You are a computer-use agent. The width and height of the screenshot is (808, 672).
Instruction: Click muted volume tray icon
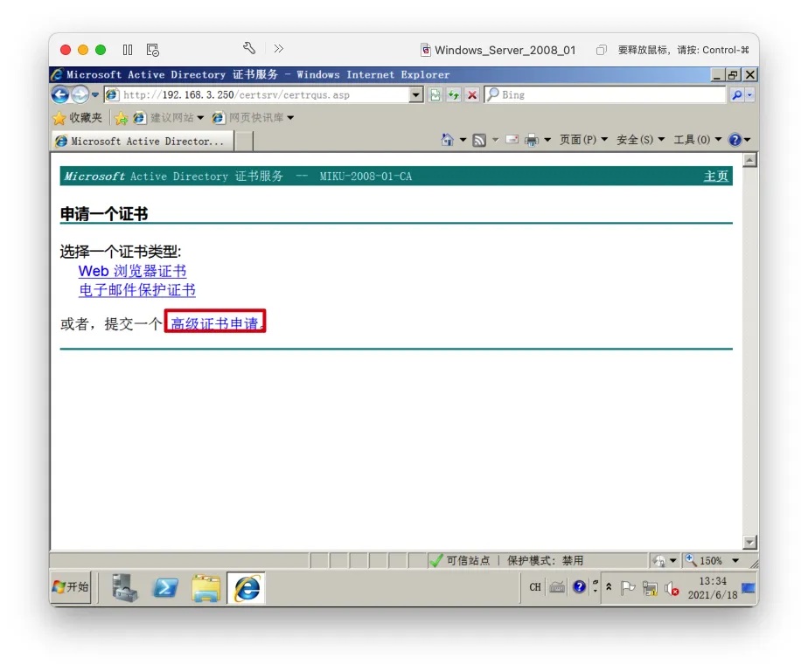(x=672, y=588)
